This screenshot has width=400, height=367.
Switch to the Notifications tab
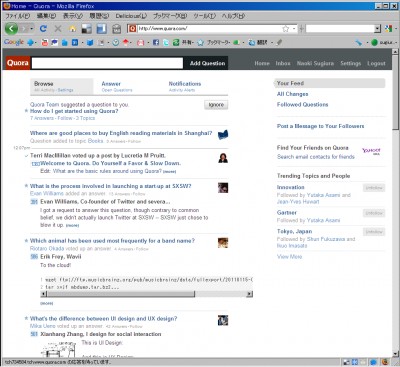coord(185,86)
